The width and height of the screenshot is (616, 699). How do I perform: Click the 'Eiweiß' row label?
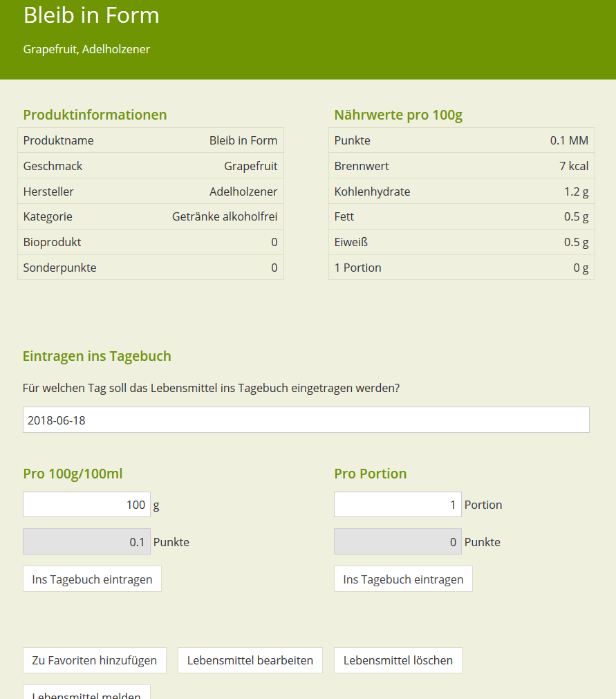(x=351, y=242)
